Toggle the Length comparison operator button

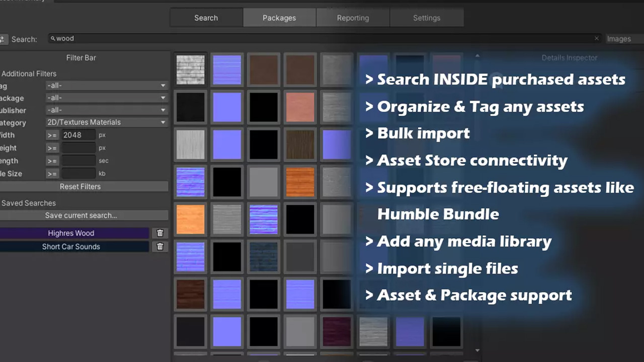(x=52, y=161)
